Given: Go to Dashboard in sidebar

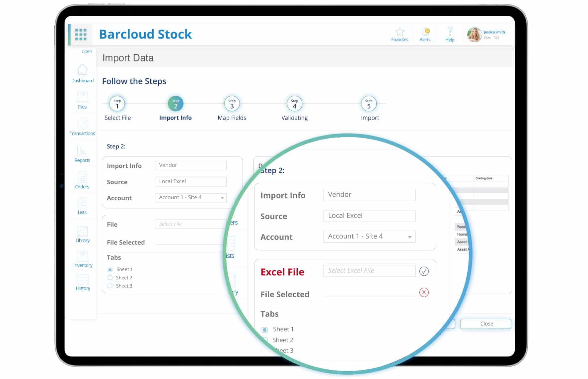Looking at the screenshot, I should point(82,73).
